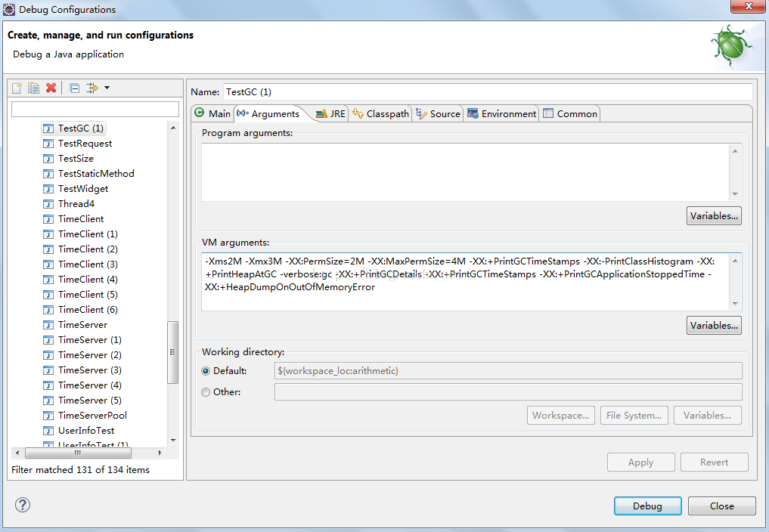Select TimeClient (6) configuration
This screenshot has height=532, width=769.
click(88, 310)
